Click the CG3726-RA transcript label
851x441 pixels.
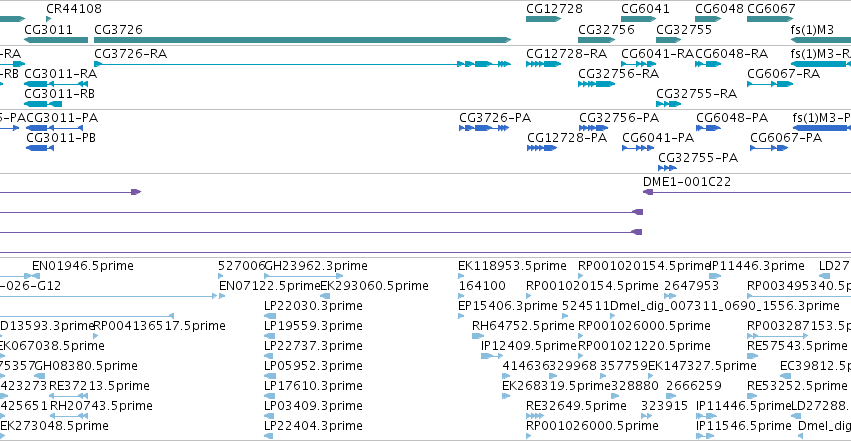point(130,54)
